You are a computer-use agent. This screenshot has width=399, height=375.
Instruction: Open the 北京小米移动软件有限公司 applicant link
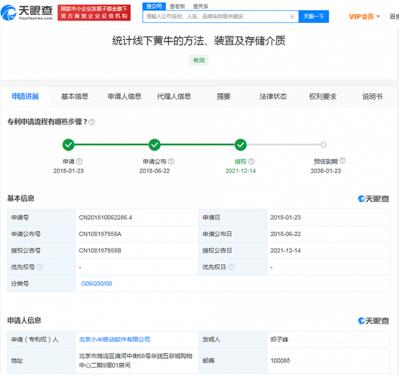115,339
